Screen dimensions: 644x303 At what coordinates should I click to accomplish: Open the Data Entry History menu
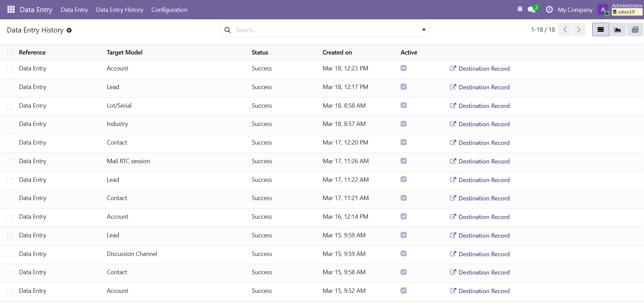click(x=120, y=10)
